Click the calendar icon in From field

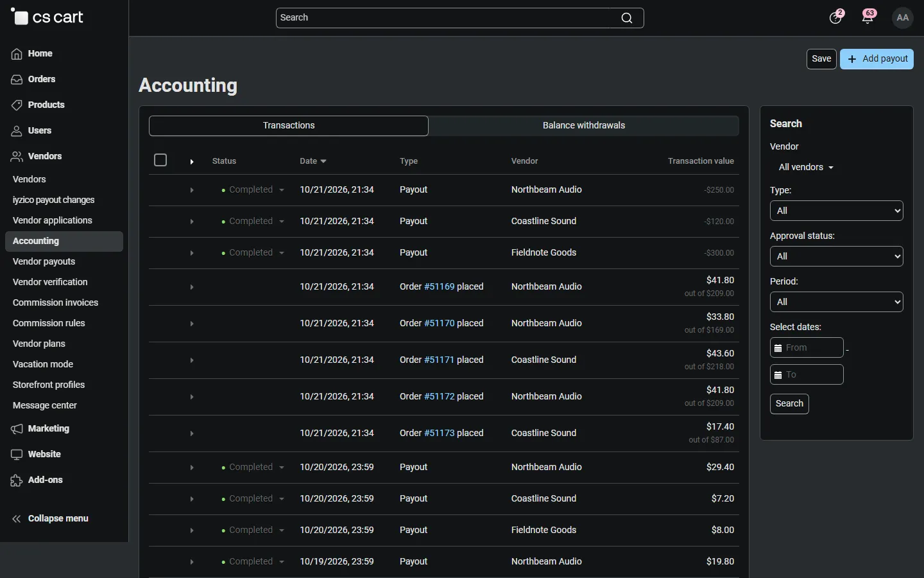[x=778, y=348]
